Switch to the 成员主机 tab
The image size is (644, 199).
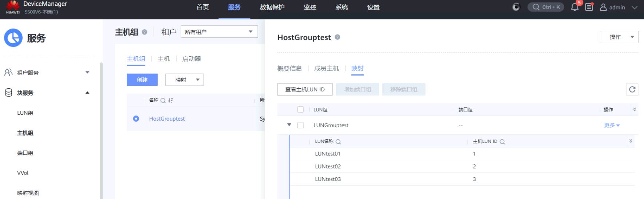326,68
